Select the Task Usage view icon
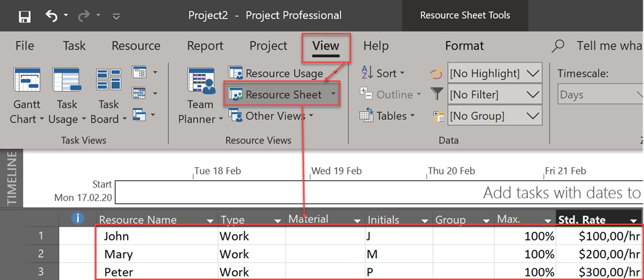 [67, 80]
